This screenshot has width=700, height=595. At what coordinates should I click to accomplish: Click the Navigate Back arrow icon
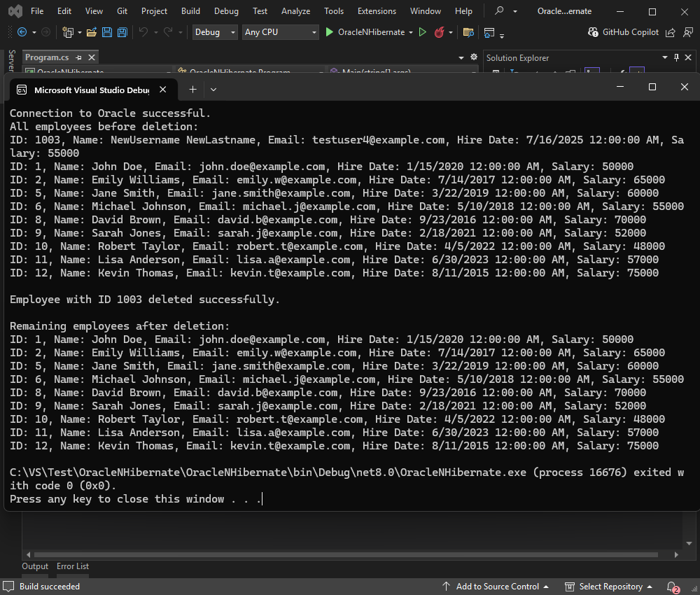[21, 32]
